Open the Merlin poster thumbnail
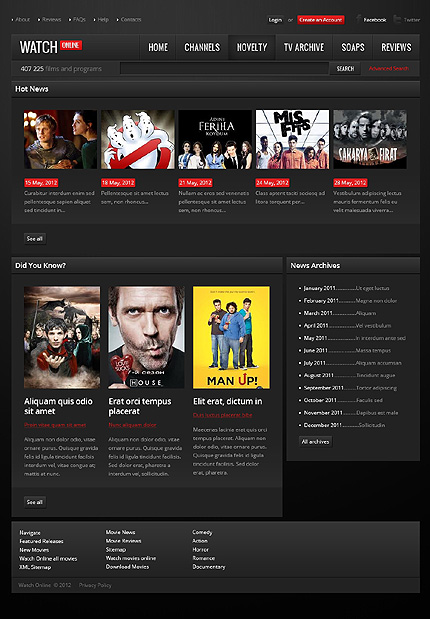 click(x=62, y=338)
